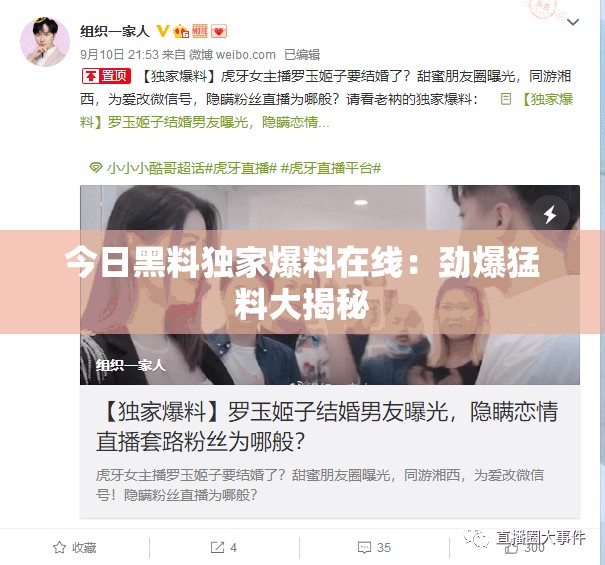Image resolution: width=605 pixels, height=565 pixels.
Task: Open the #虎牙直播平台# hashtag
Action: 331,168
